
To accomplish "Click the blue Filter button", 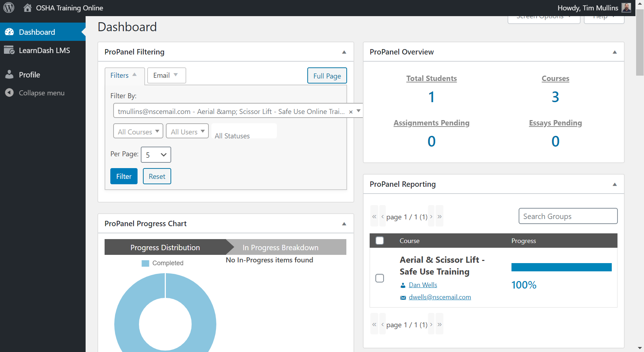I will (124, 176).
